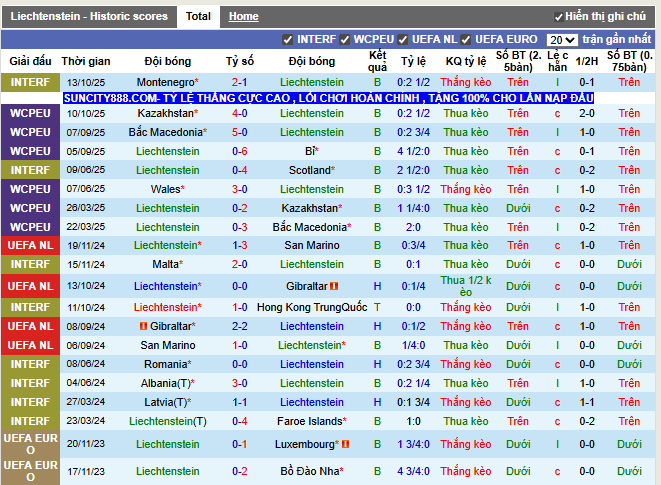Click the Giải đấu column header
The width and height of the screenshot is (661, 485).
[30, 62]
